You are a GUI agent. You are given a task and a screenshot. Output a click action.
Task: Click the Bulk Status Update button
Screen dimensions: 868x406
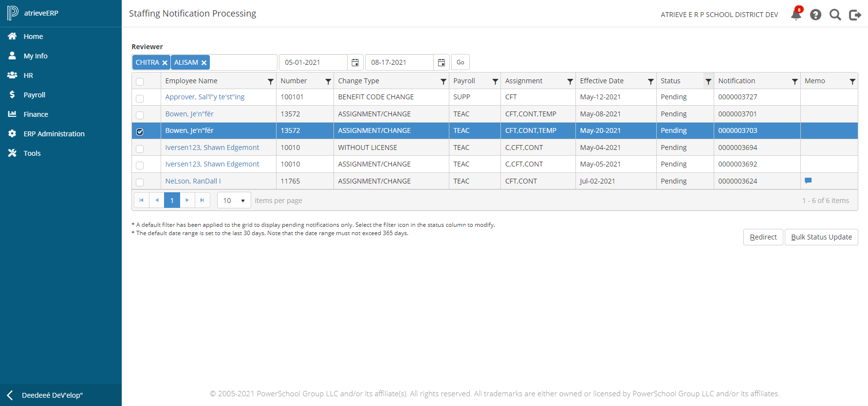pyautogui.click(x=821, y=237)
